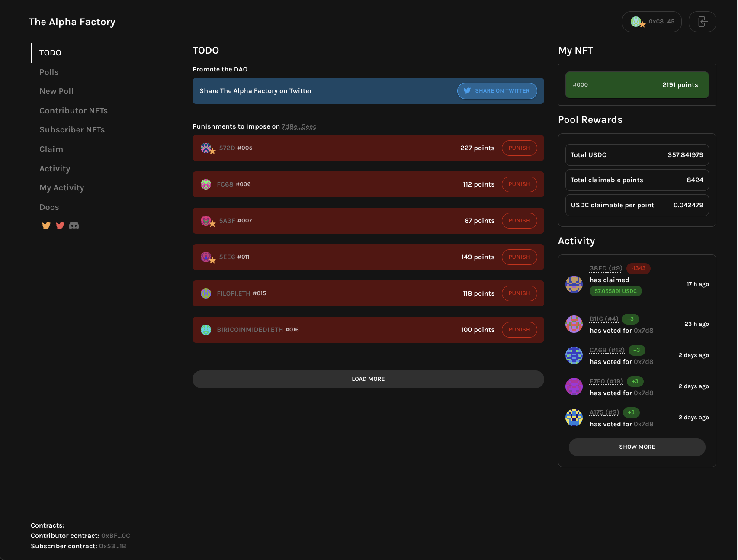
Task: Click the A175 (#3) activity avatar
Action: tap(574, 418)
